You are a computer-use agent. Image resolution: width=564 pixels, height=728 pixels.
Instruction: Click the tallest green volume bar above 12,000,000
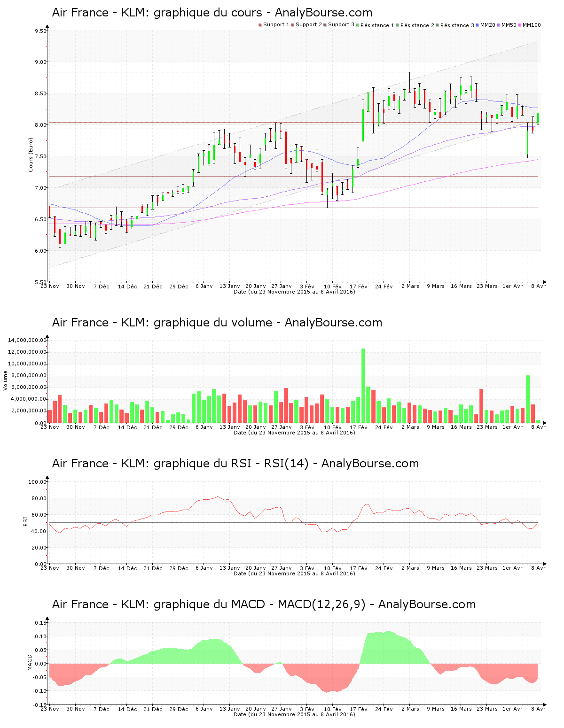(363, 386)
